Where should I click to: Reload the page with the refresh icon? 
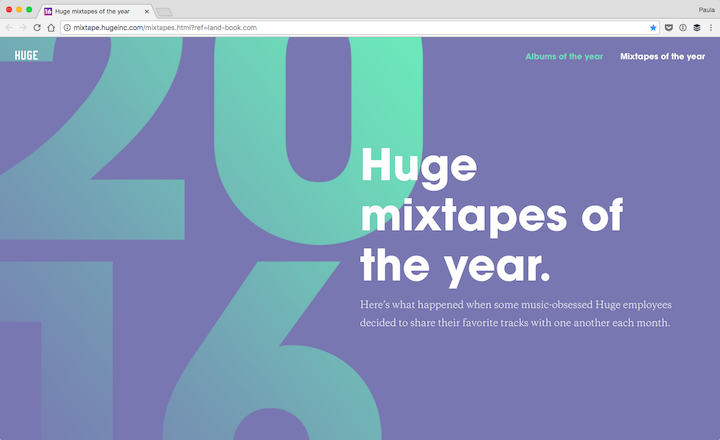[x=37, y=28]
